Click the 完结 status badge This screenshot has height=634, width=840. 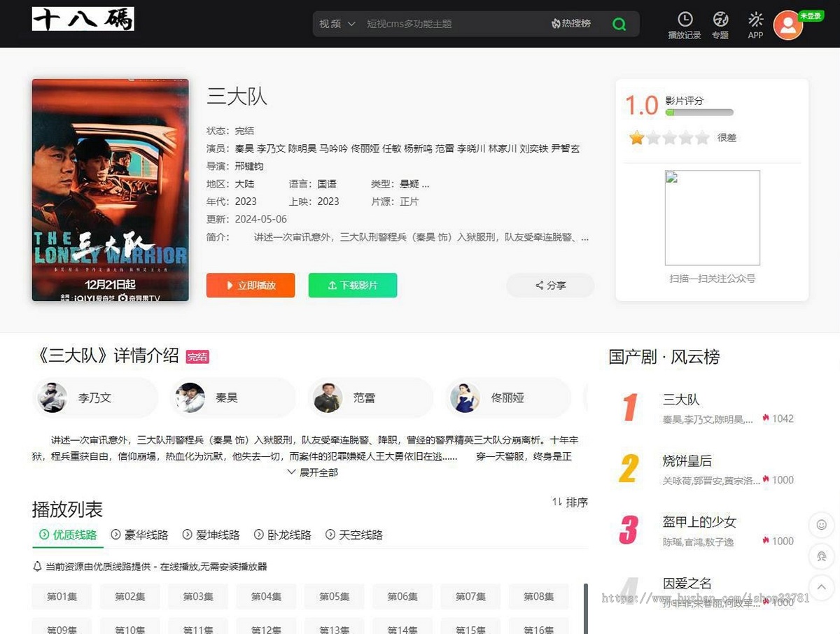click(197, 357)
